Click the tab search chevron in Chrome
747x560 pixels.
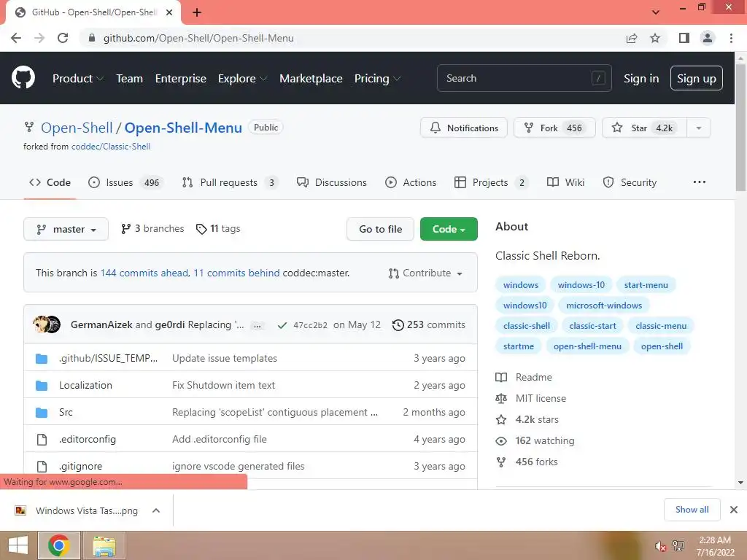tap(656, 12)
